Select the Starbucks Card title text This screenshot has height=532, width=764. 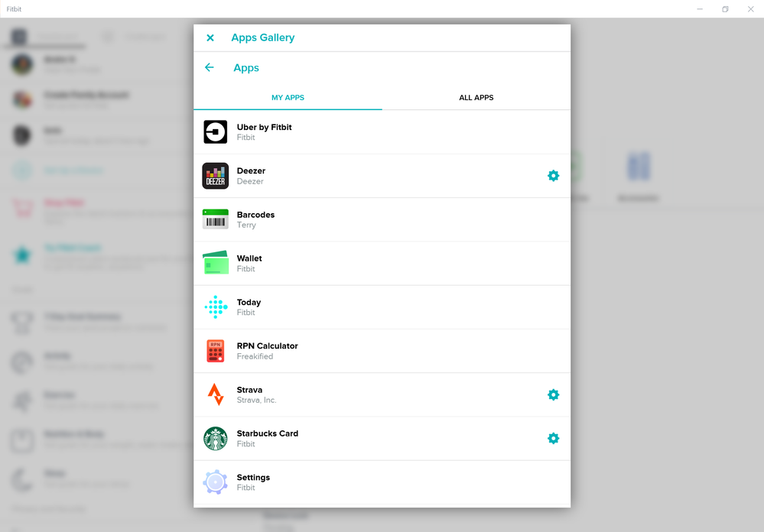268,433
